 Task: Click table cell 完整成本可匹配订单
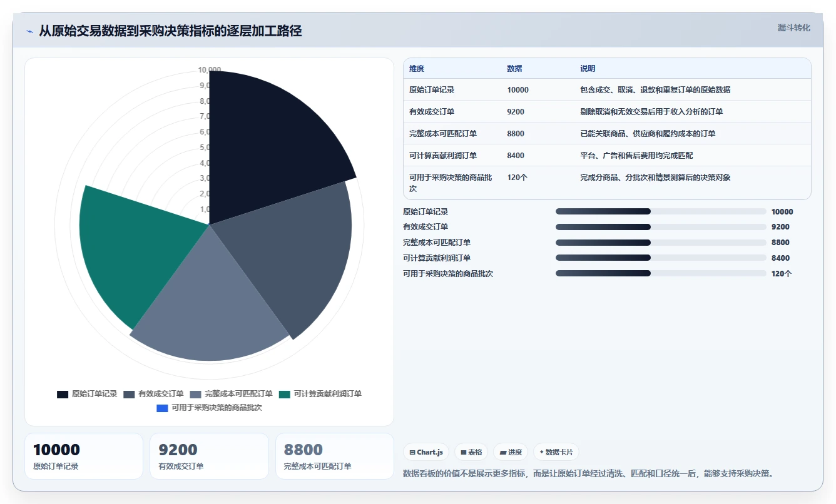[x=443, y=134]
